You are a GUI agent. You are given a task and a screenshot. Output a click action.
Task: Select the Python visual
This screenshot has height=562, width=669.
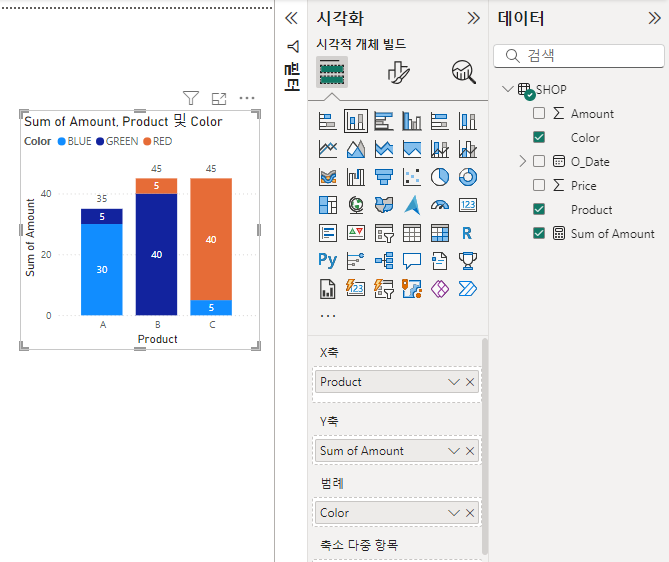click(328, 260)
